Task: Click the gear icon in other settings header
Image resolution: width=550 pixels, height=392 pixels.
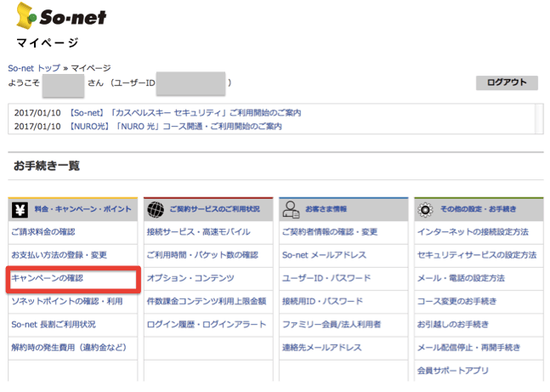Action: [425, 210]
